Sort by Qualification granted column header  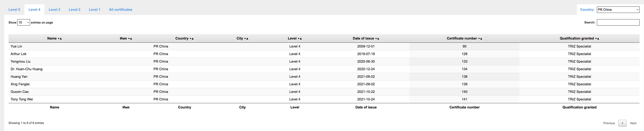[580, 38]
